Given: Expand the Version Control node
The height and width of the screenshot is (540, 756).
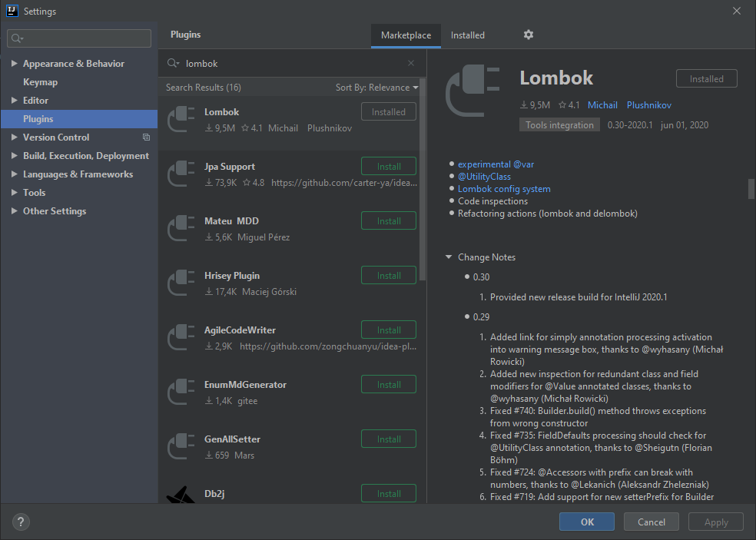Looking at the screenshot, I should (x=14, y=137).
